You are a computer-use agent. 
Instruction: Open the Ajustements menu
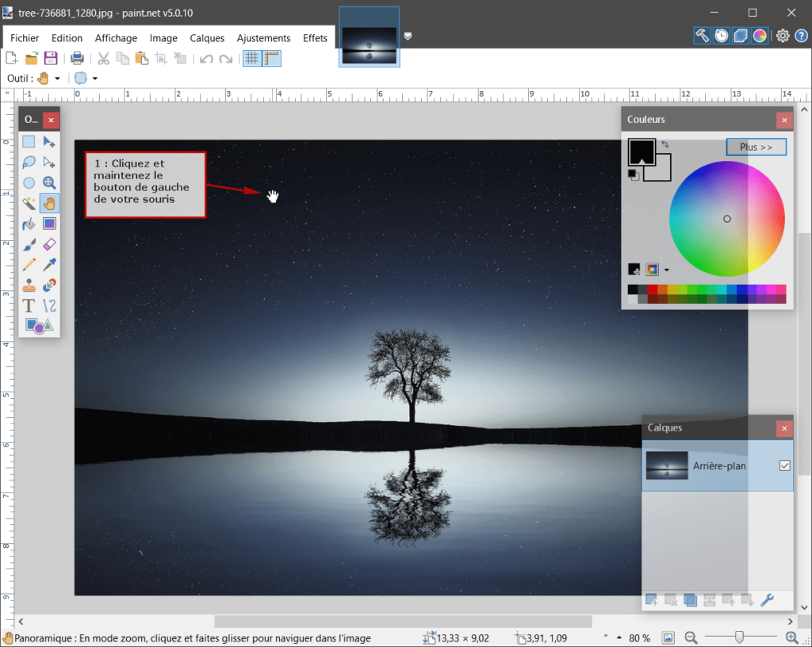[263, 37]
